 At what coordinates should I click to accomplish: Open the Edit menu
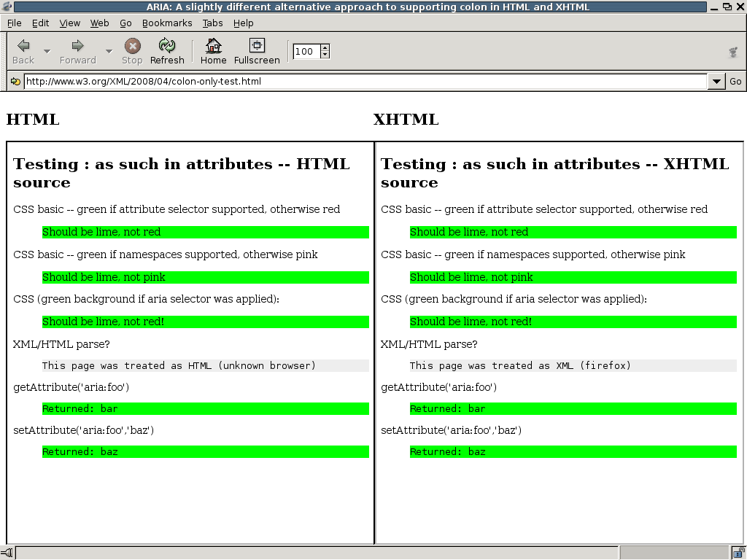[41, 23]
